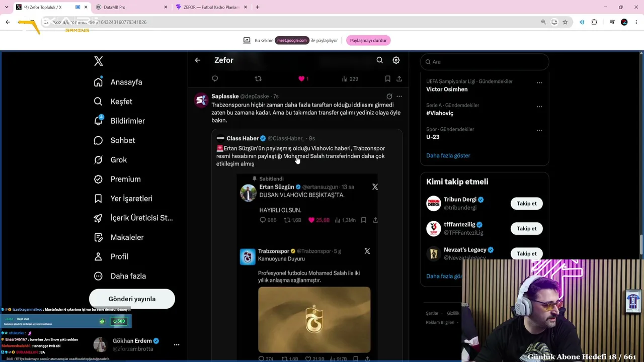Click the search icon in Zefor header
This screenshot has width=644, height=362.
pos(380,60)
